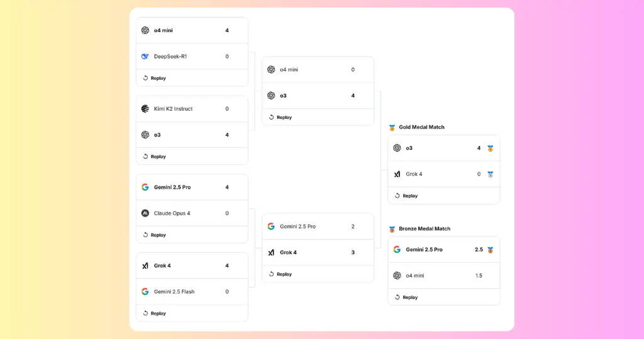The width and height of the screenshot is (644, 339).
Task: Select 'Grok 4' name in Gold Medal Match
Action: (x=414, y=174)
